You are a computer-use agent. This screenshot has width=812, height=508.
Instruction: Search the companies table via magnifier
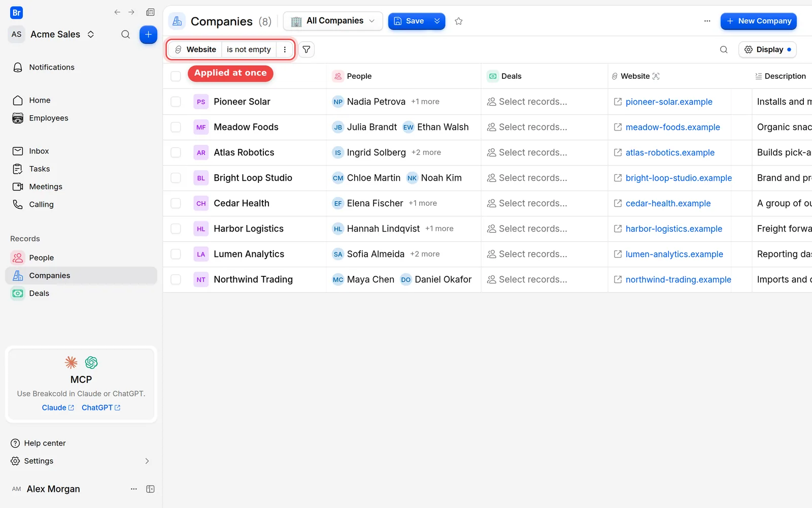(x=724, y=50)
